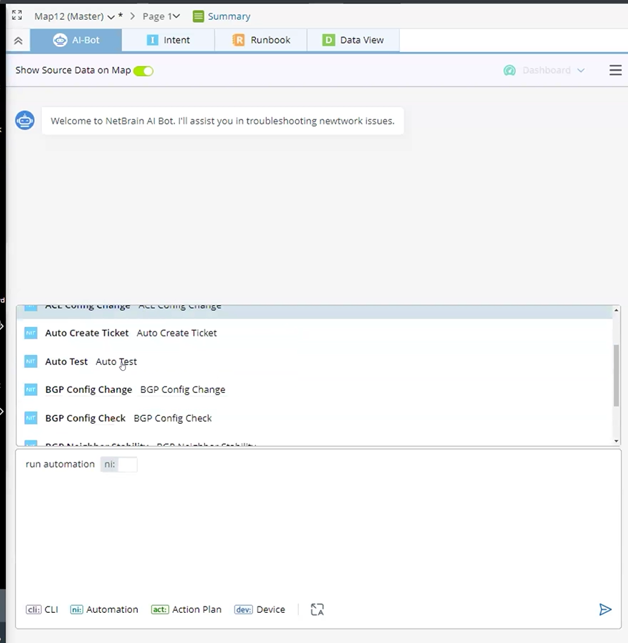Switch to the Data View tab
The image size is (628, 643).
point(353,40)
